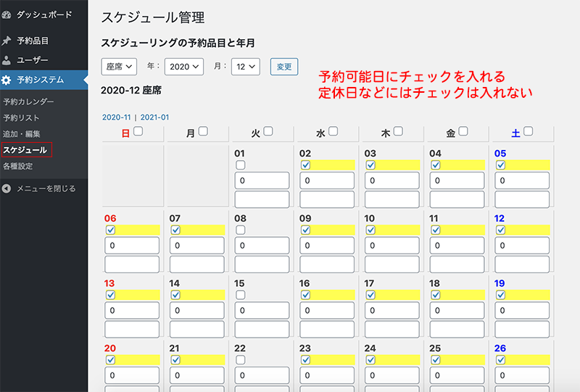This screenshot has width=580, height=392.
Task: Click the 変更 button
Action: click(x=284, y=67)
